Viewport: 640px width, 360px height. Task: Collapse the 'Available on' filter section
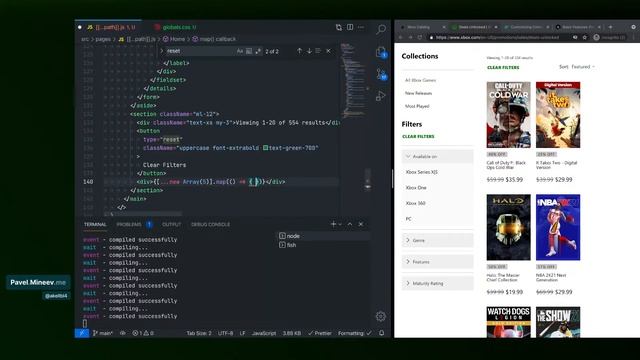pos(438,156)
